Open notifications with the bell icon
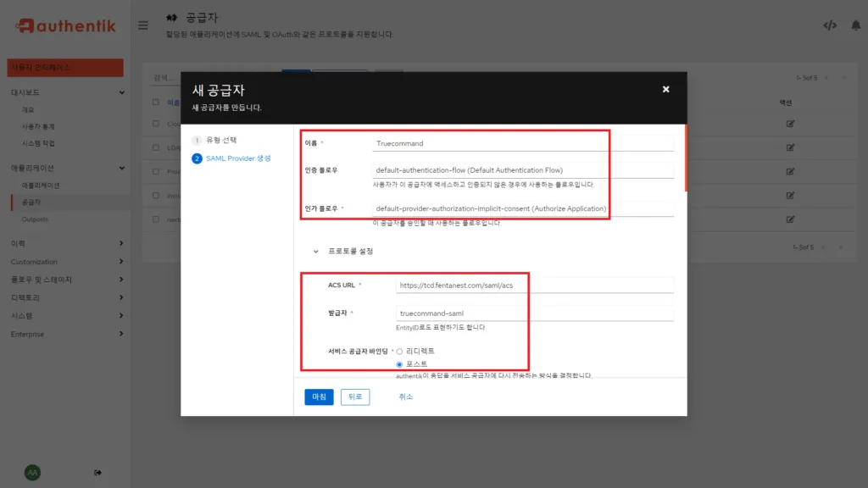The height and width of the screenshot is (488, 868). (854, 25)
